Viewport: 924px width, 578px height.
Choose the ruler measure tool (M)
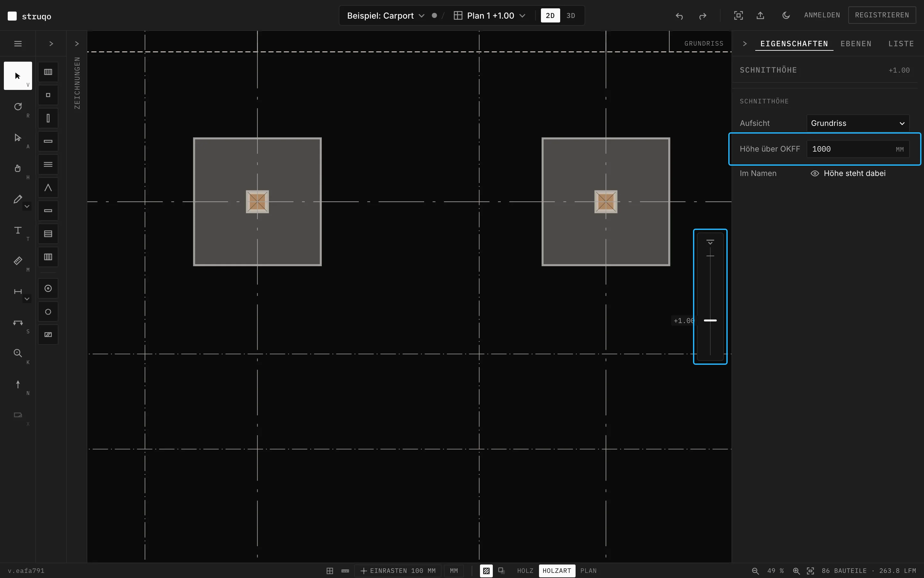click(18, 261)
